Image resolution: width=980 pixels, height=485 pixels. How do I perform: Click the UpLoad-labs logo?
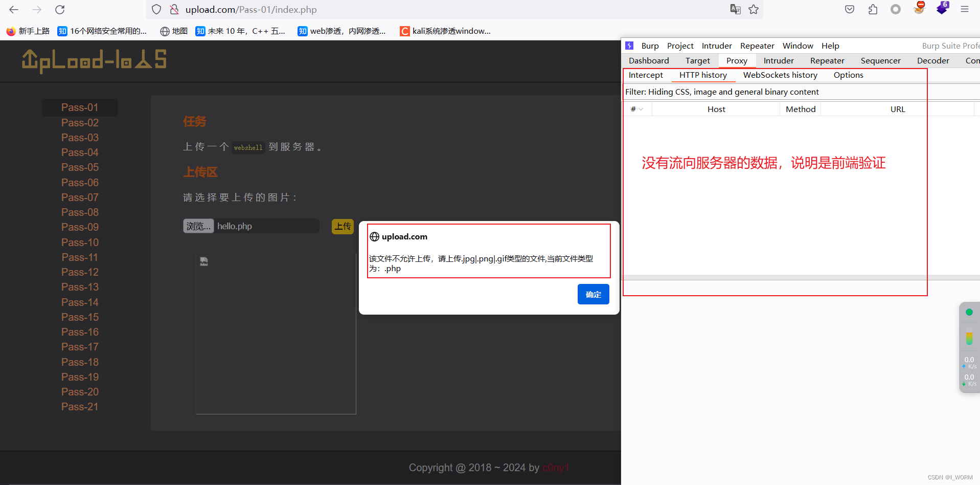tap(94, 60)
